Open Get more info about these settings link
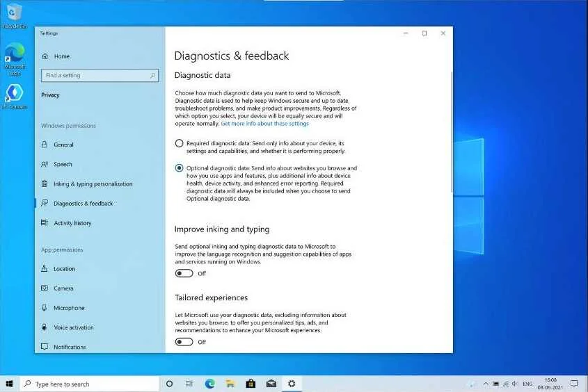This screenshot has height=392, width=588. 264,124
